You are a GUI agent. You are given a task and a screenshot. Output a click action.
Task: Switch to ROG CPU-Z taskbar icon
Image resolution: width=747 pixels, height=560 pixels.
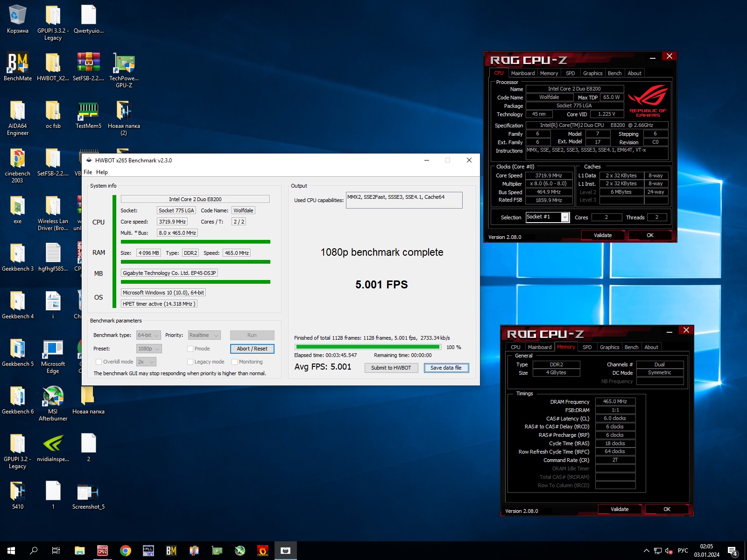pyautogui.click(x=103, y=551)
